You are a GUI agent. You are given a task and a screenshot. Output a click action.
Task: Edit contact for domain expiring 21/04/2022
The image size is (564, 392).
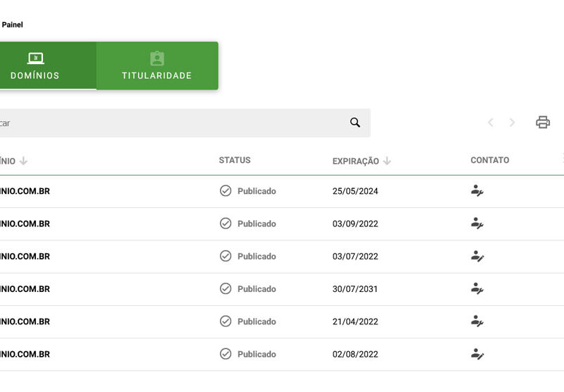point(477,321)
